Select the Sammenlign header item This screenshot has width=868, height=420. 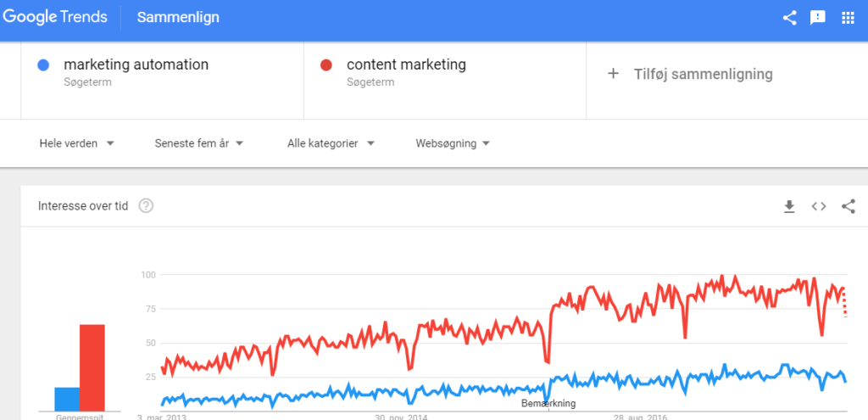point(179,18)
